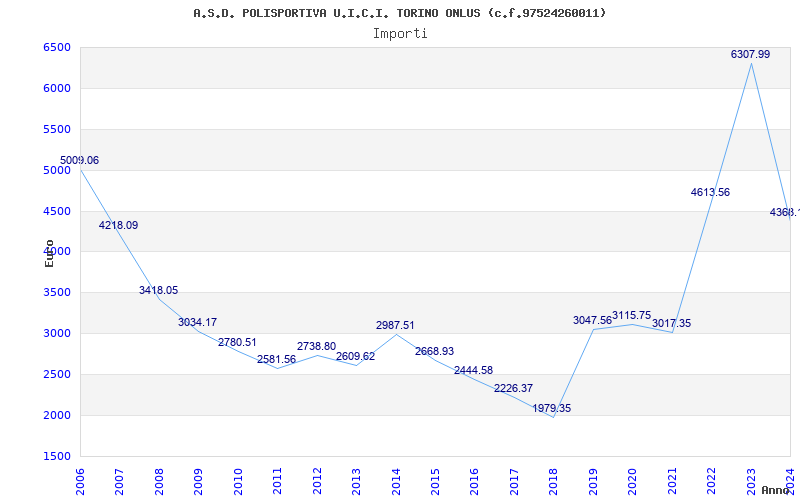Click x-axis year label 2008

tap(159, 482)
